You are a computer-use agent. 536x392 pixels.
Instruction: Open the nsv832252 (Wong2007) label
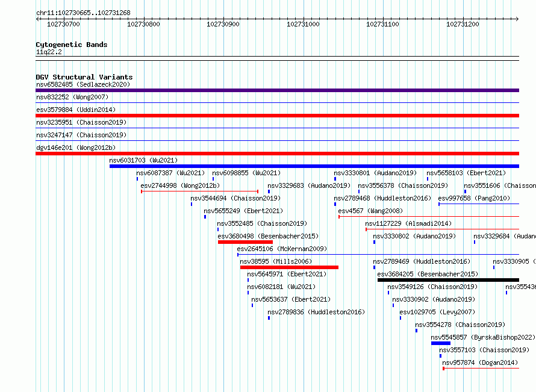72,97
